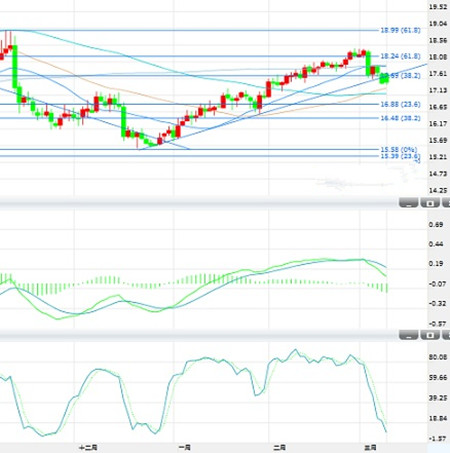
Task: Minimize the stochastic oscillator panel
Action: click(x=408, y=335)
